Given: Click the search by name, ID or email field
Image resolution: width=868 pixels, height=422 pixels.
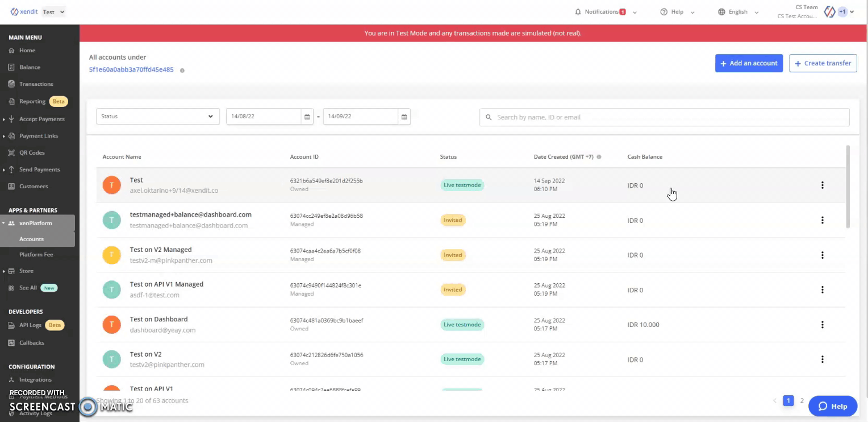Looking at the screenshot, I should point(665,117).
